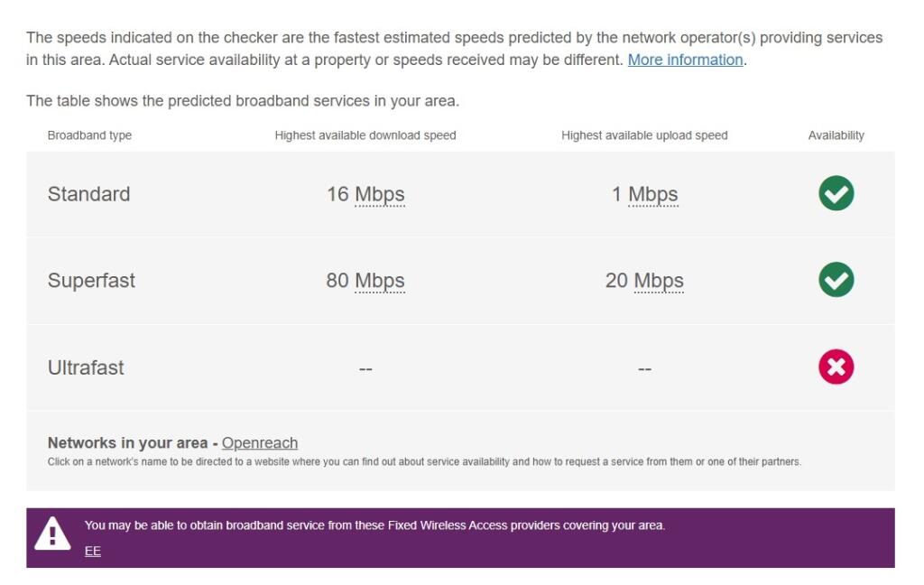924x585 pixels.
Task: Click Highest available upload speed header
Action: pyautogui.click(x=644, y=135)
